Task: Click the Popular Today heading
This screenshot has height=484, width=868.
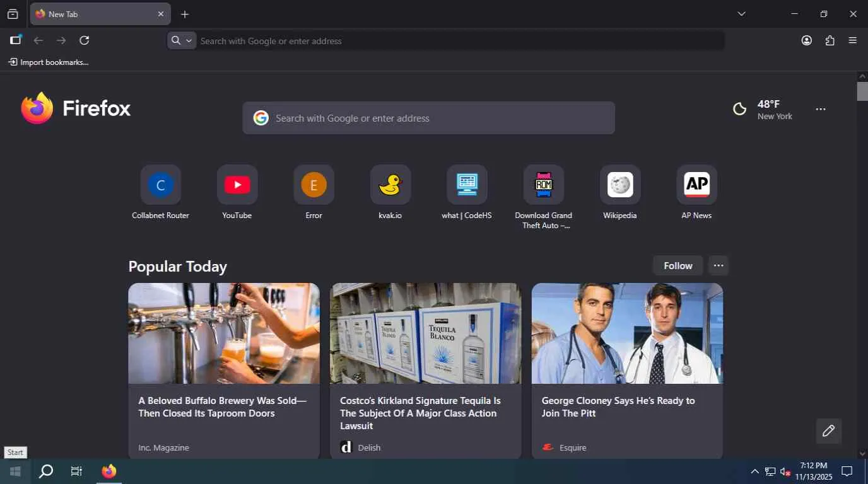Action: point(178,267)
